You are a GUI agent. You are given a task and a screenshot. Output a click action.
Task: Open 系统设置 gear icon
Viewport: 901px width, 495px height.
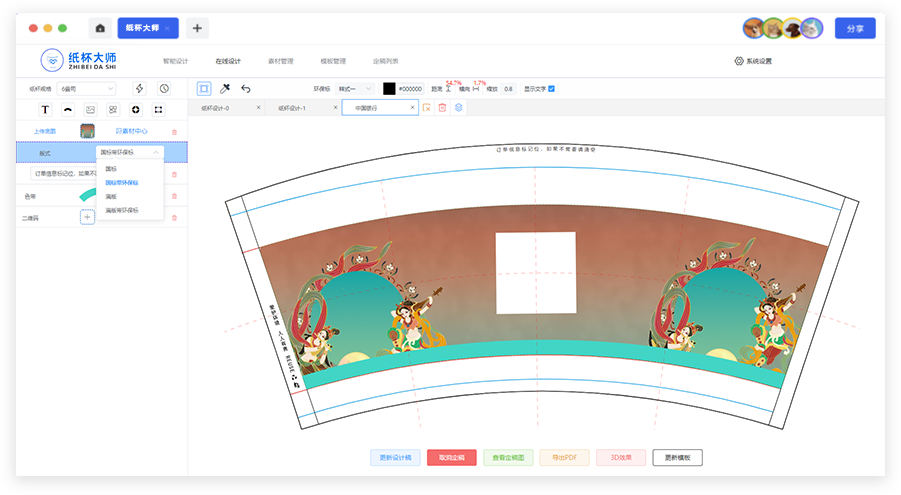[x=739, y=61]
